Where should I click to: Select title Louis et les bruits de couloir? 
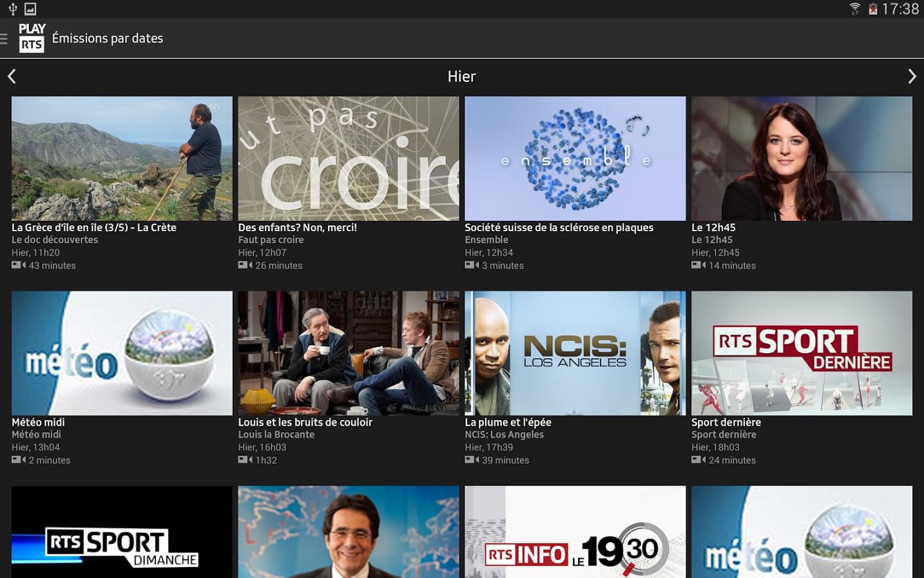305,422
